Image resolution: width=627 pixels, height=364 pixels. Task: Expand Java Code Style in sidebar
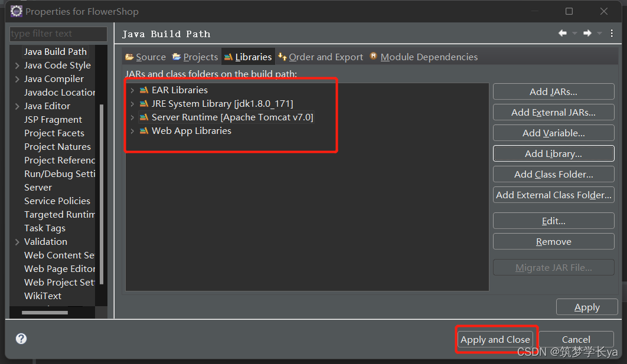coord(17,65)
